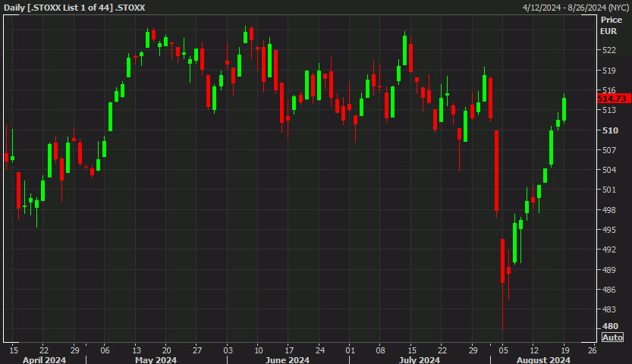Select the 516 price axis level
The width and height of the screenshot is (632, 364).
coord(608,90)
